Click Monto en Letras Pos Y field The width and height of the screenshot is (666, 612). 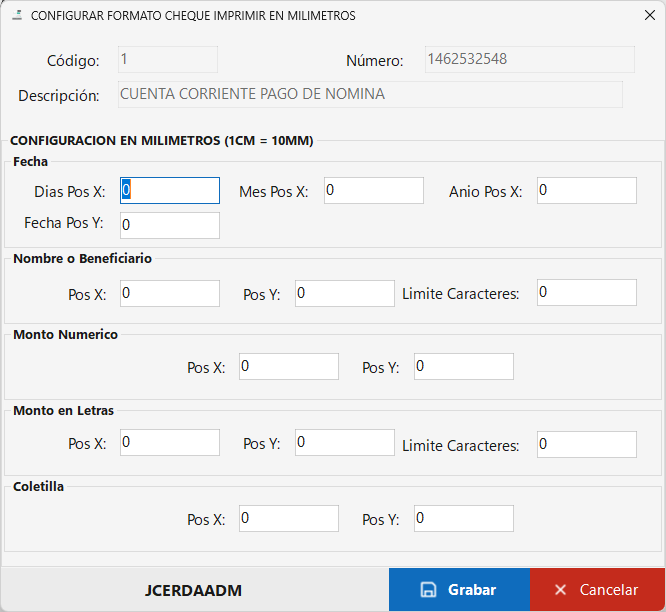[x=345, y=442]
